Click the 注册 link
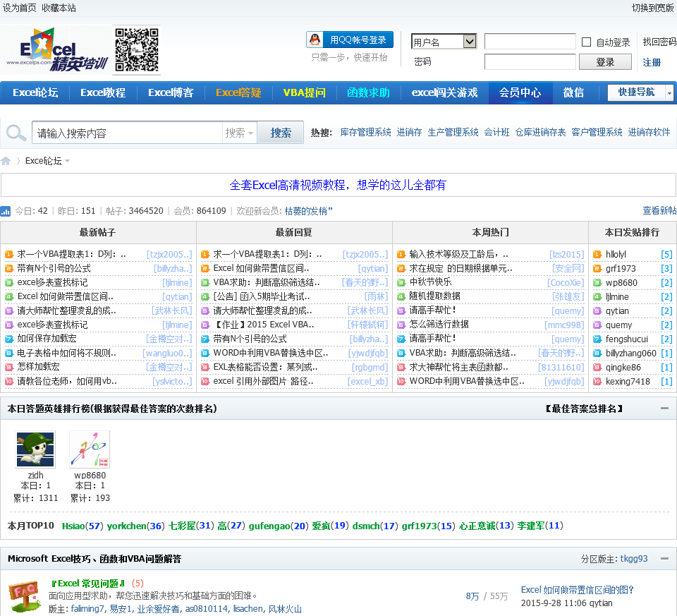The height and width of the screenshot is (616, 677). (652, 62)
